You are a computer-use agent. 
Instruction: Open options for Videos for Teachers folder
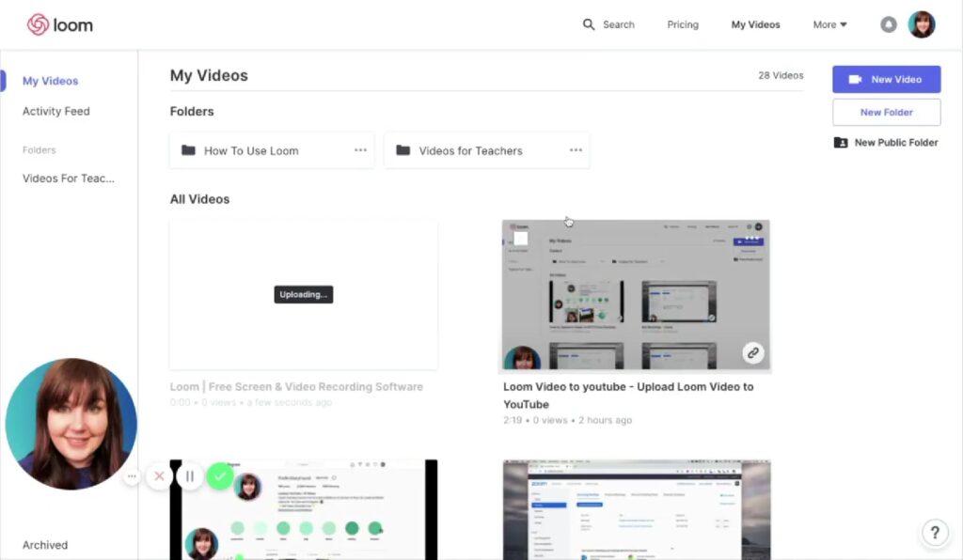[576, 149]
